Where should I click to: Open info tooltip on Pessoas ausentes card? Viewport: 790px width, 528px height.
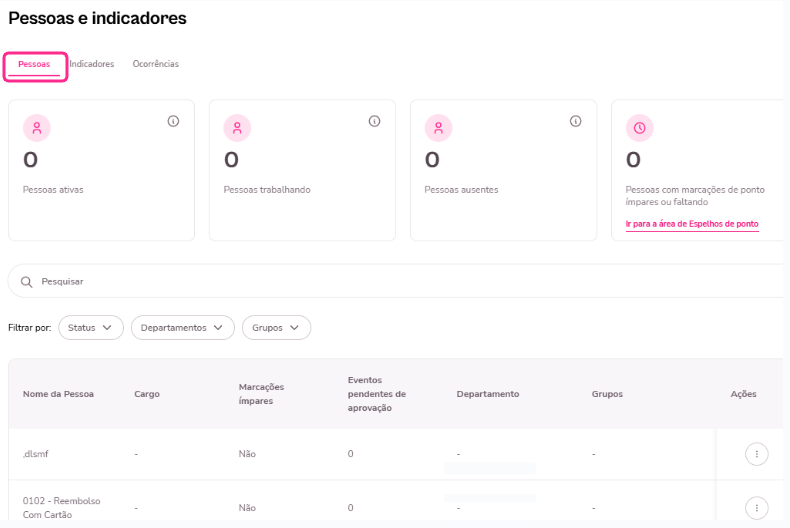point(576,121)
